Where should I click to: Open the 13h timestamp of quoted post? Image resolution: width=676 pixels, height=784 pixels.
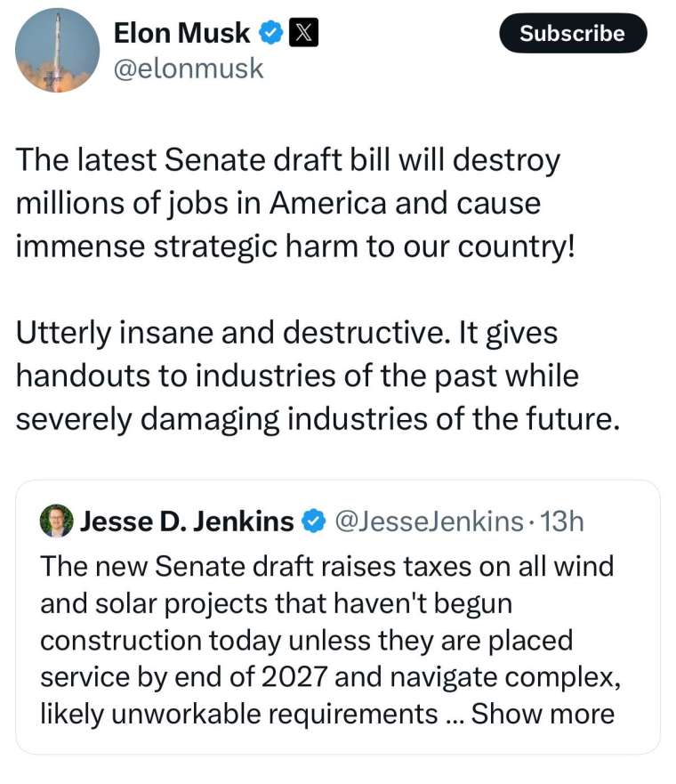(562, 521)
